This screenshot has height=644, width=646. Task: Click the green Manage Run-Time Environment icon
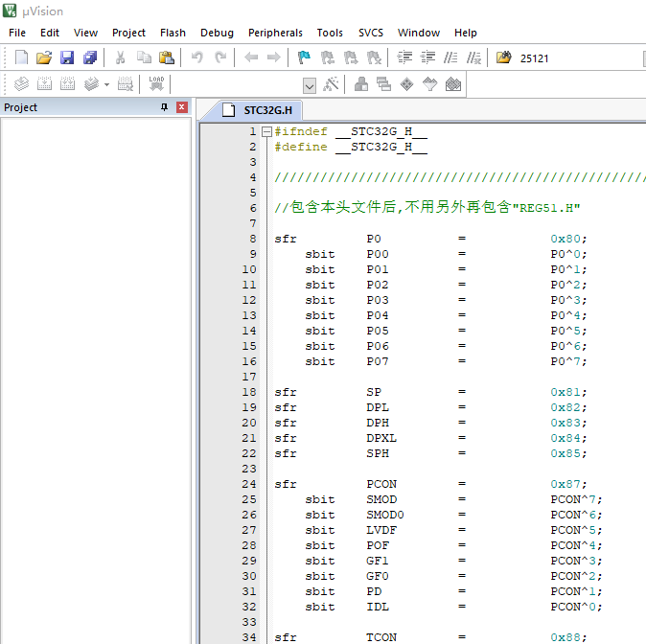point(406,84)
